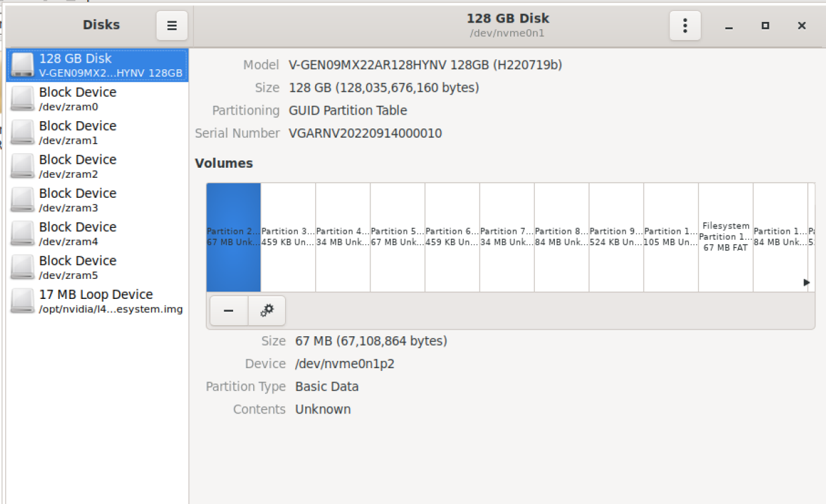Select Partition 2 67 MB volume block
The width and height of the screenshot is (826, 504).
[x=234, y=238]
